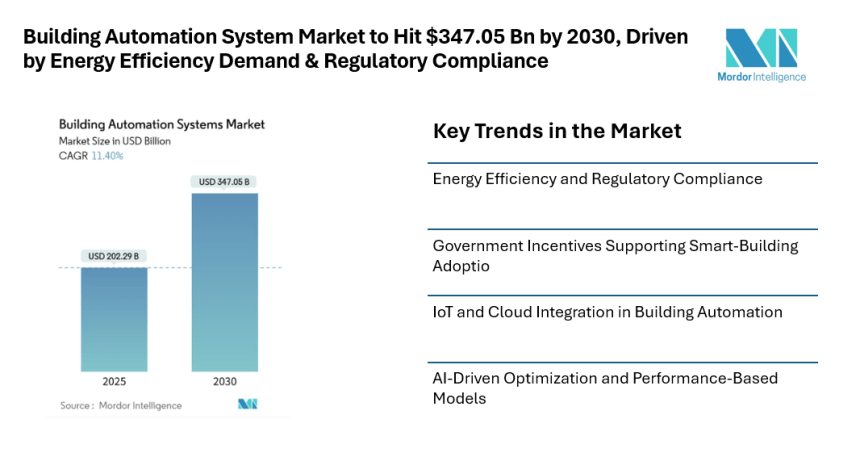Select IoT and Cloud Integration trend

point(607,312)
